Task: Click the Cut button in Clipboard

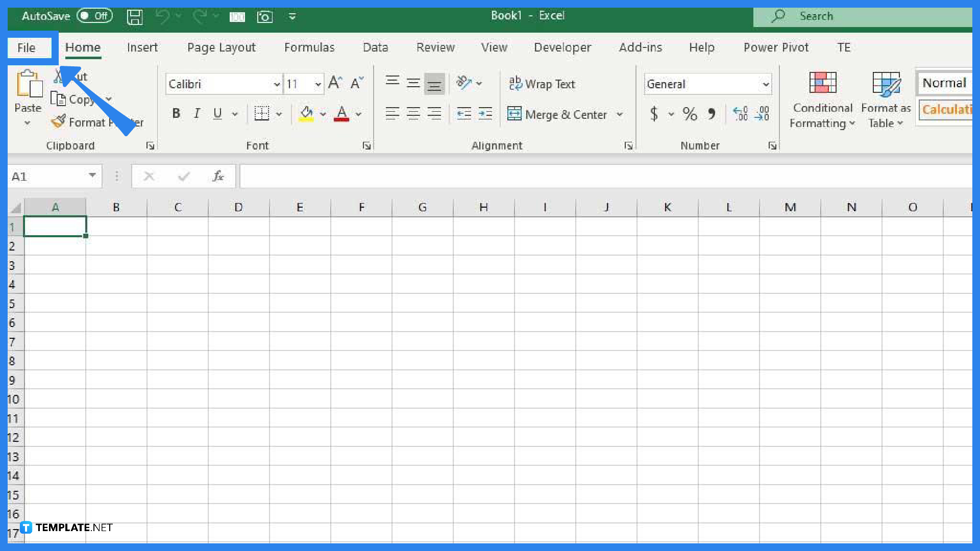Action: (68, 76)
